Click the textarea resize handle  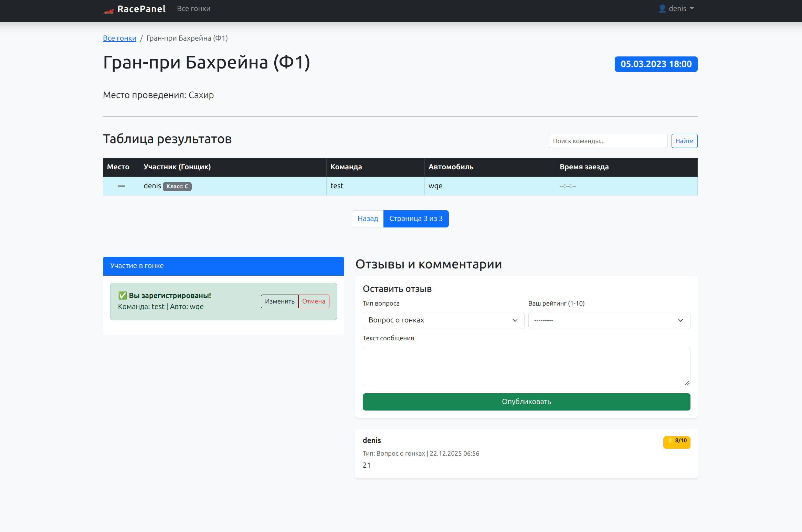[687, 383]
